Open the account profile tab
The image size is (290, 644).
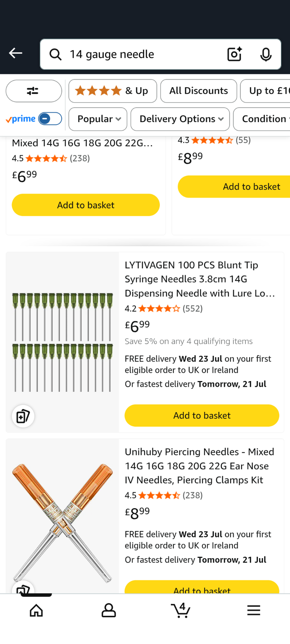click(108, 610)
